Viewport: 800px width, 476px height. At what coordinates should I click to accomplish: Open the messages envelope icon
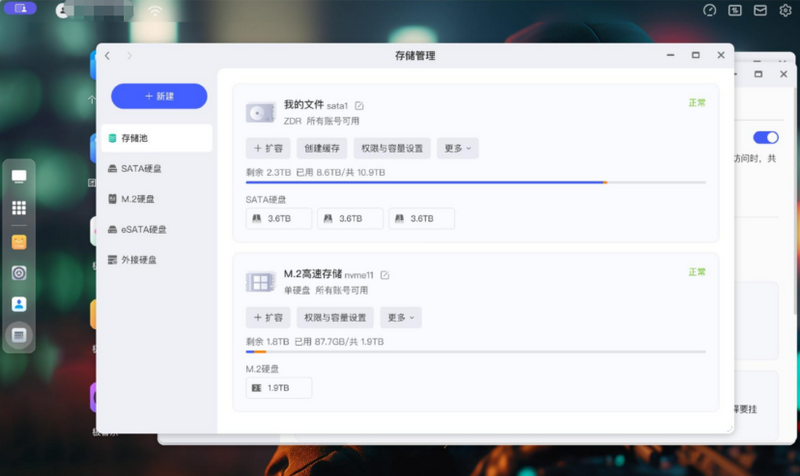point(760,10)
